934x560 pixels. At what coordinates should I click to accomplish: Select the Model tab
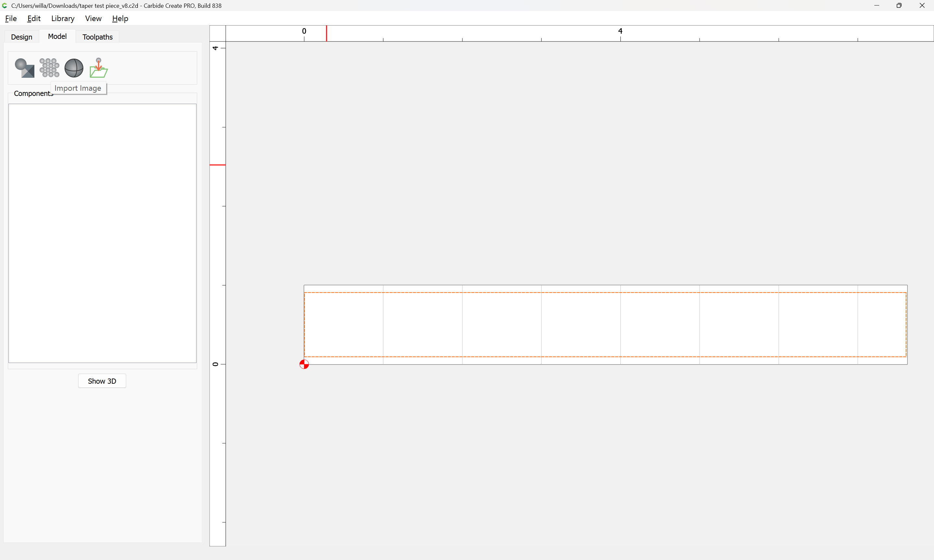[57, 37]
